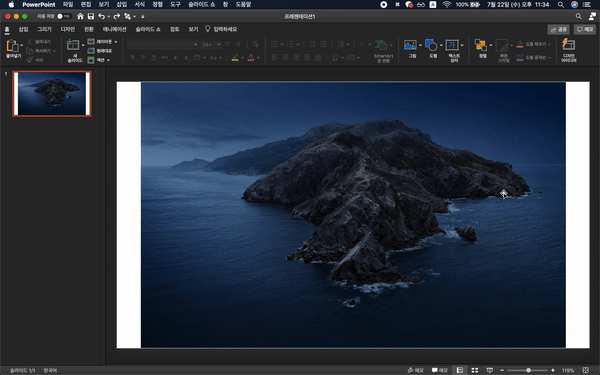Click the search magnifier in PowerPoint title bar

[578, 16]
